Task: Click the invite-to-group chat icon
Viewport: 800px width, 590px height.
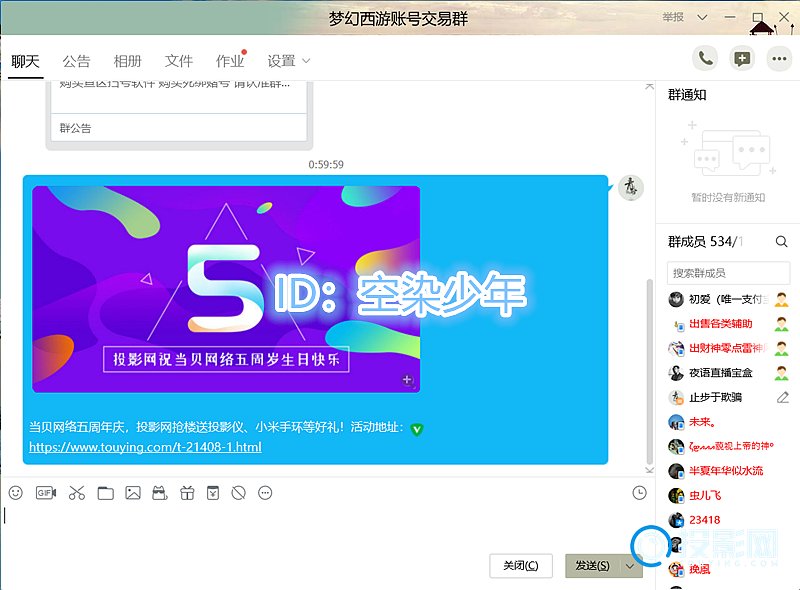Action: 742,59
